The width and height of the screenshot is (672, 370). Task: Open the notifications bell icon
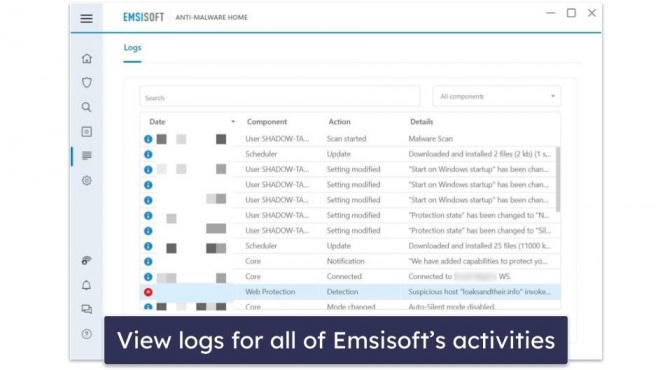pyautogui.click(x=87, y=285)
